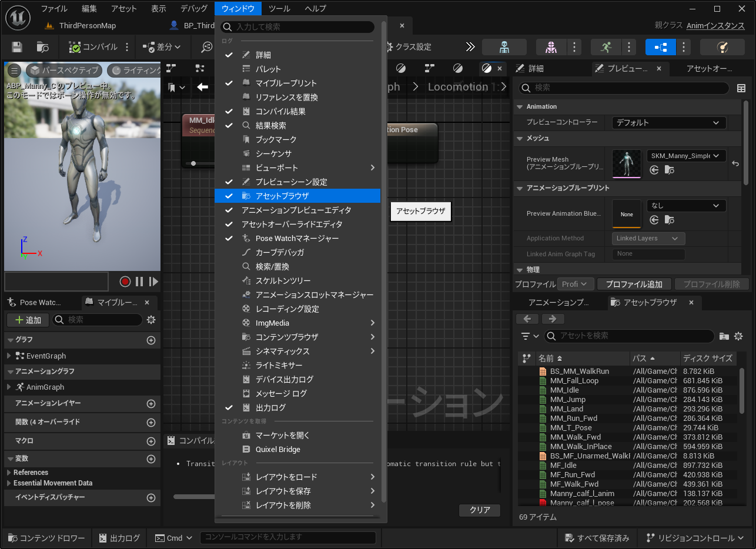Image resolution: width=756 pixels, height=549 pixels.
Task: Open the Physics asset editor mode
Action: click(722, 47)
